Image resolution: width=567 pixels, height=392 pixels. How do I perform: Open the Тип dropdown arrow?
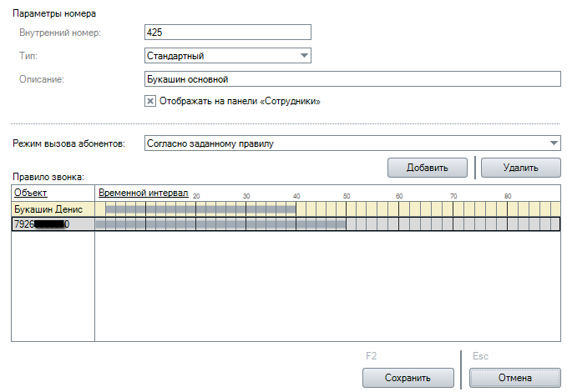tap(304, 56)
